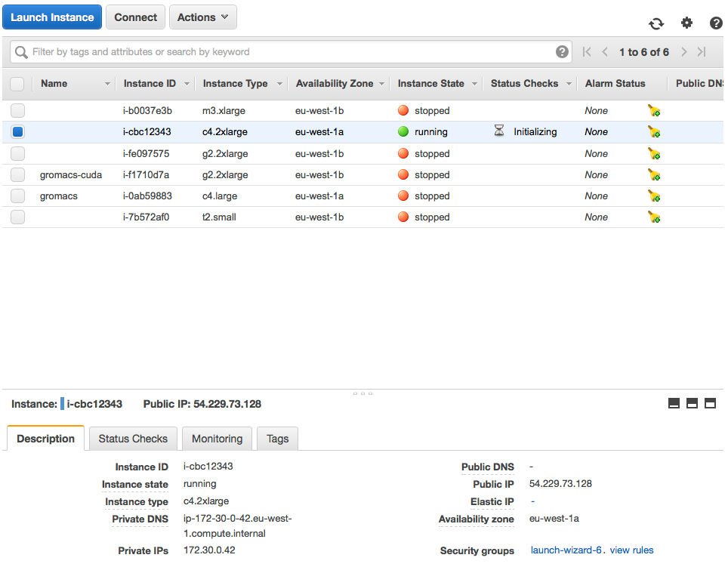Click the Launch Instance button

click(x=52, y=17)
